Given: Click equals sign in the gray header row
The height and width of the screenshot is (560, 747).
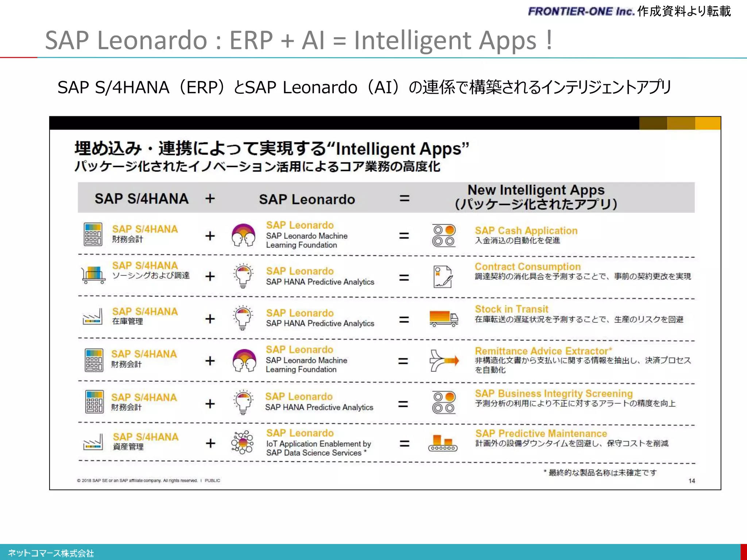Looking at the screenshot, I should click(405, 199).
